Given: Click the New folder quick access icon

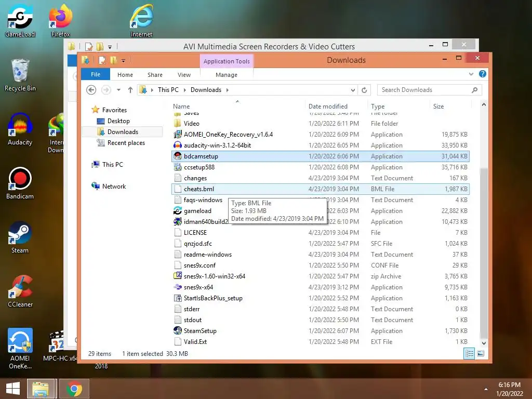Looking at the screenshot, I should (x=113, y=60).
